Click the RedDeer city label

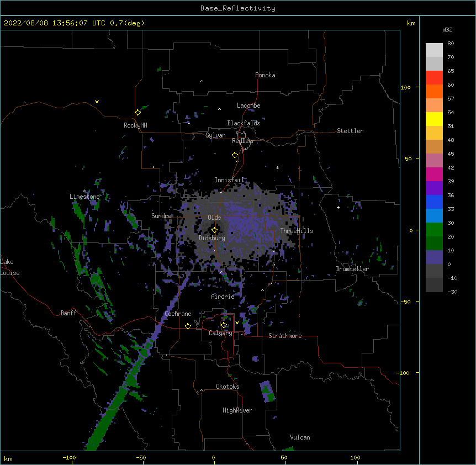(243, 141)
